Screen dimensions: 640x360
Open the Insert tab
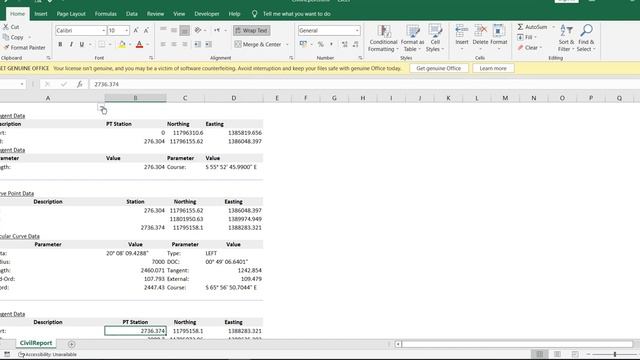pyautogui.click(x=41, y=14)
